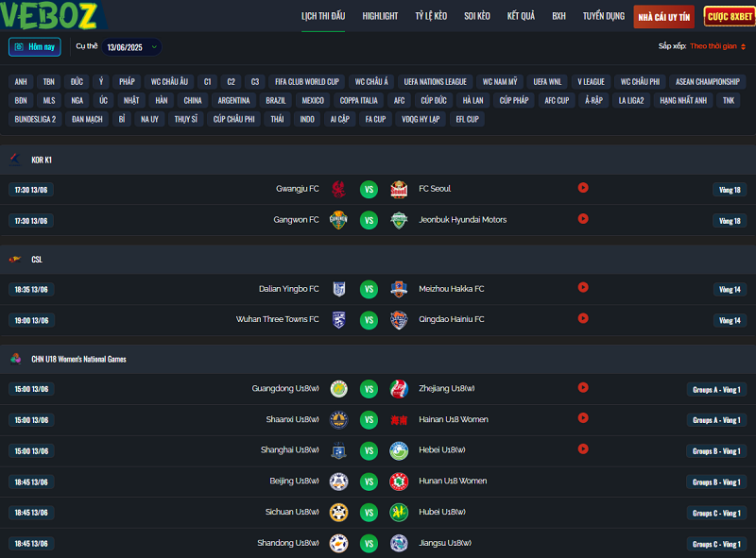Click the Sichuan U18(w) team crest
This screenshot has width=756, height=558.
coord(339,513)
